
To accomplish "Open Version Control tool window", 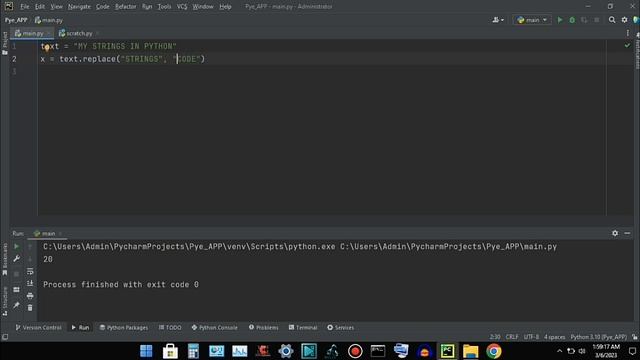I will (x=38, y=327).
